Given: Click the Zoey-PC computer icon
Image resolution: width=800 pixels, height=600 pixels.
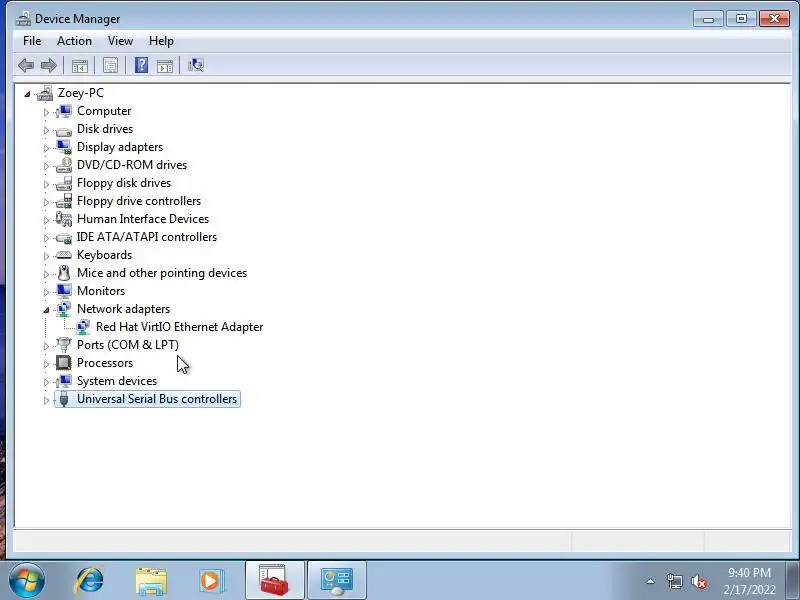Looking at the screenshot, I should pos(45,93).
